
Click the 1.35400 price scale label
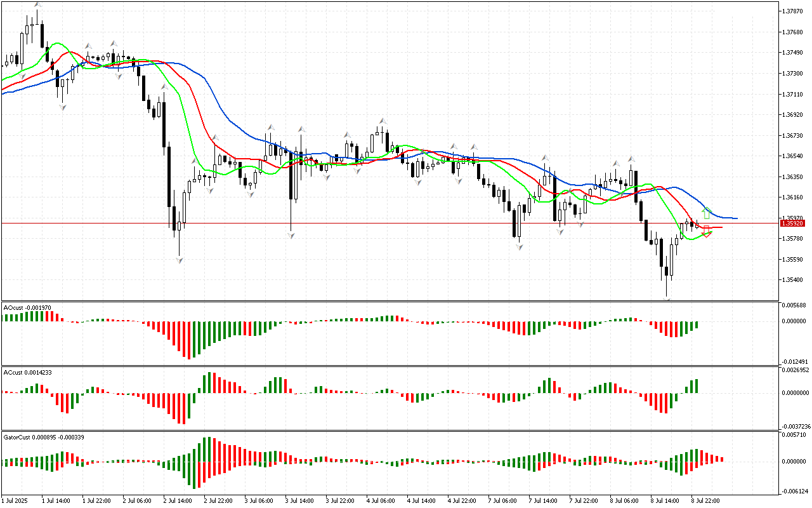tap(793, 280)
